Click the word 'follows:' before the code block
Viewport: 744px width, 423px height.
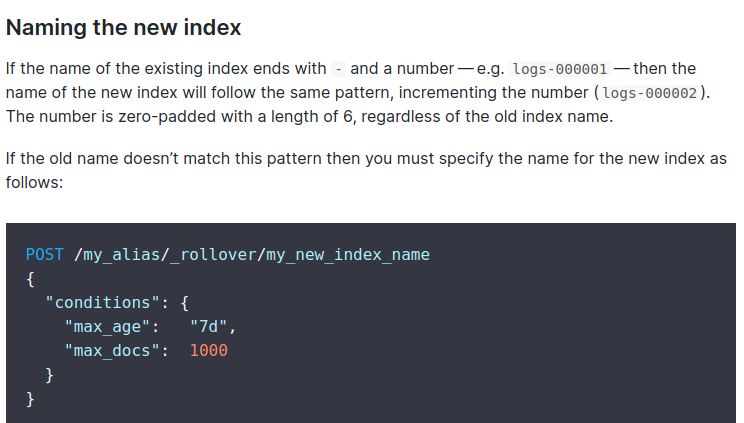point(34,182)
